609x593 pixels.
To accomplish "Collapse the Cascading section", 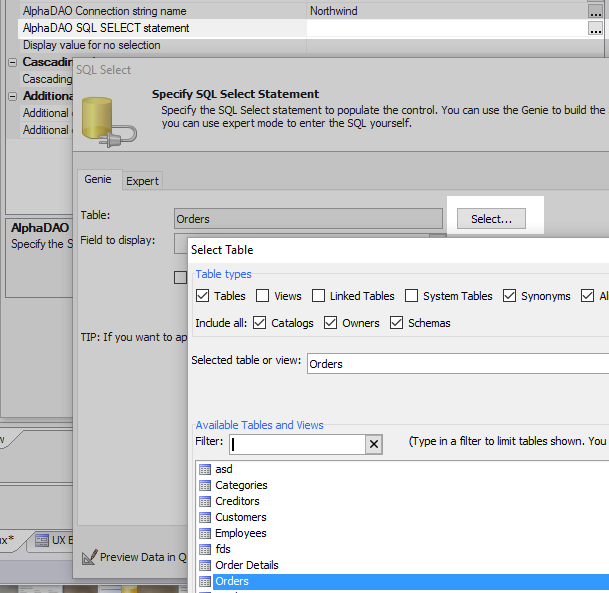I will pos(13,62).
